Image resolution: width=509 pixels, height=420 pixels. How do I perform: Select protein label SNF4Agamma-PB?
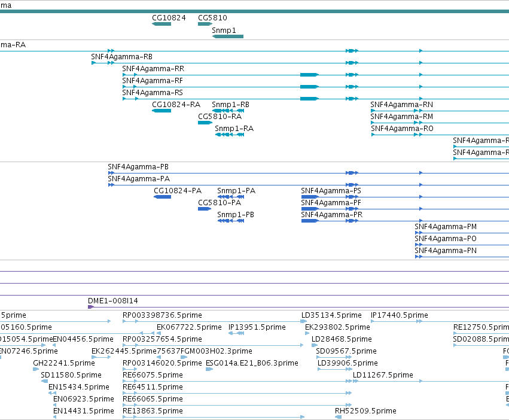pos(138,167)
